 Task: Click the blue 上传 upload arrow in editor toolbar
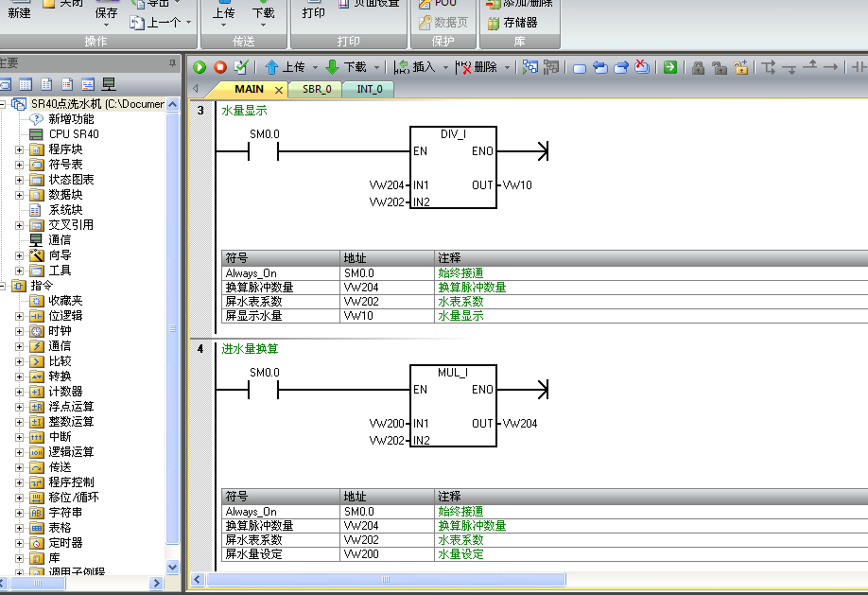[x=271, y=67]
